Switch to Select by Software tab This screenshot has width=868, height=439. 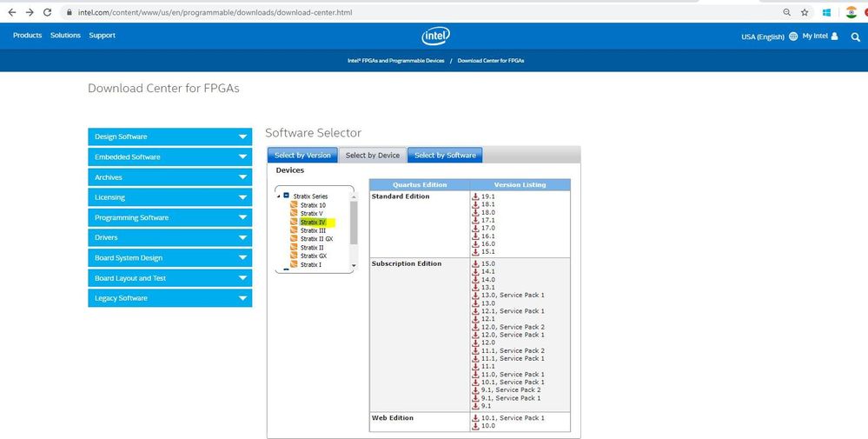(445, 156)
